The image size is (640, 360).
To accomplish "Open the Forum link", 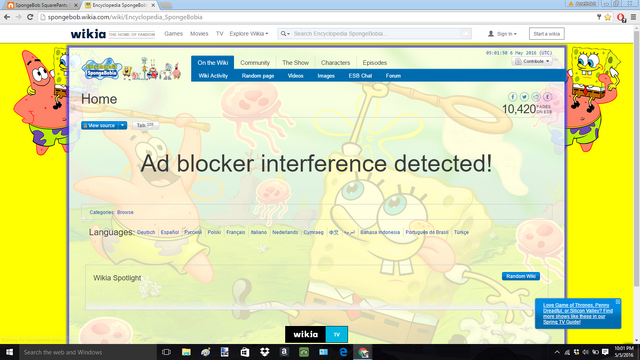I will click(x=393, y=76).
